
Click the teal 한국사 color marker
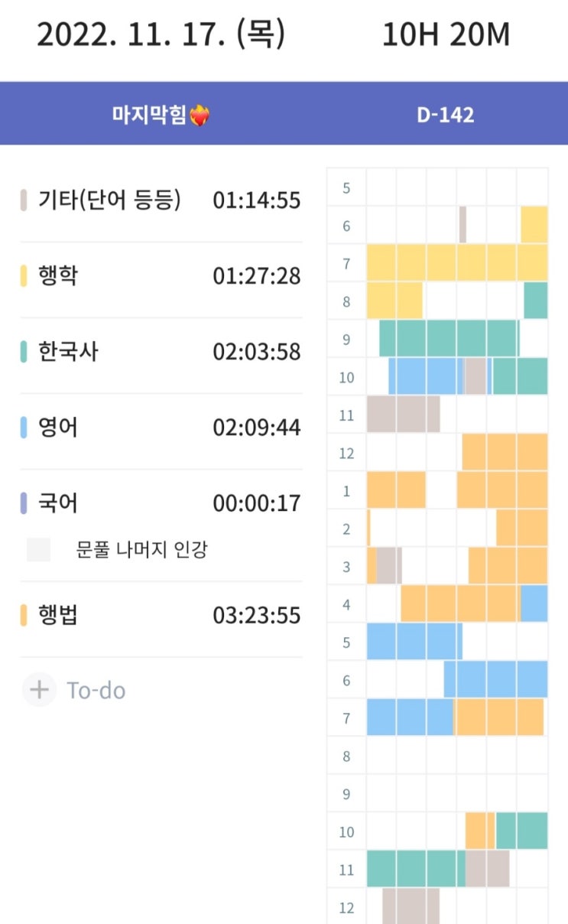(24, 352)
